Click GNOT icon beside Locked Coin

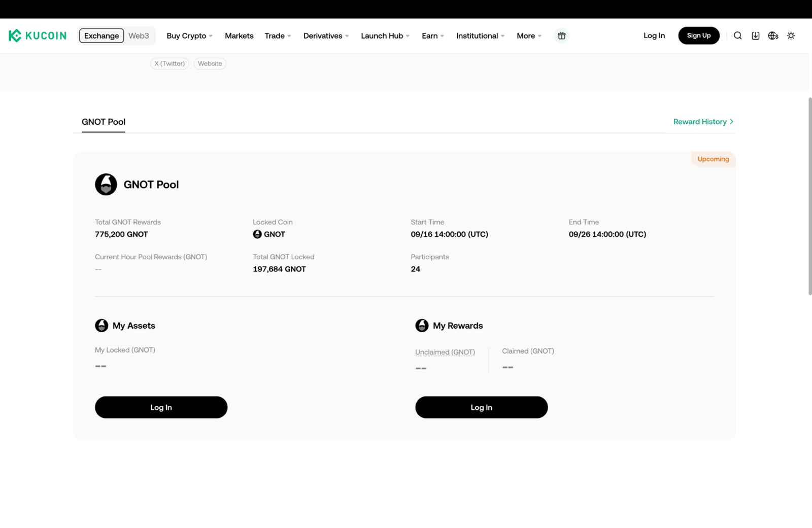(x=257, y=234)
